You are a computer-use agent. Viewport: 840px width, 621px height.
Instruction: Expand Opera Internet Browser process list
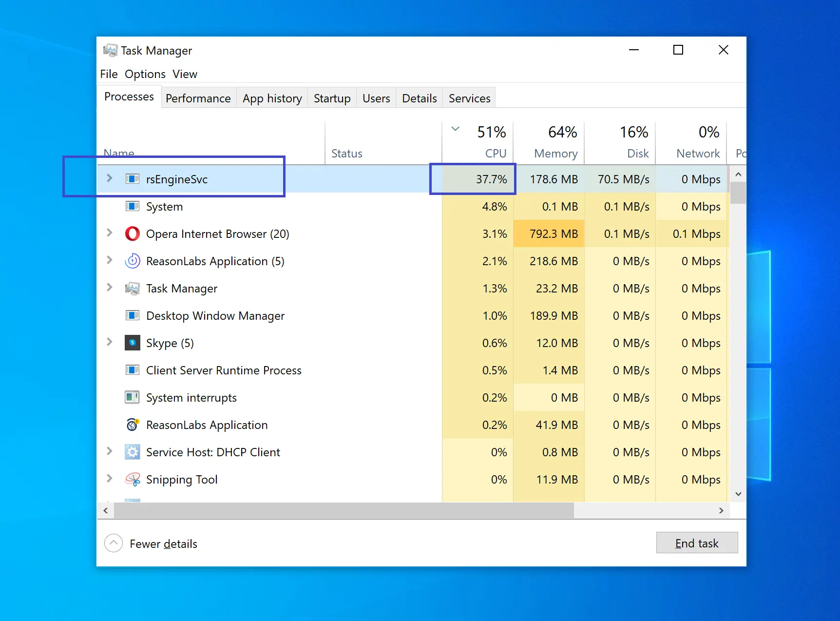[x=110, y=233]
